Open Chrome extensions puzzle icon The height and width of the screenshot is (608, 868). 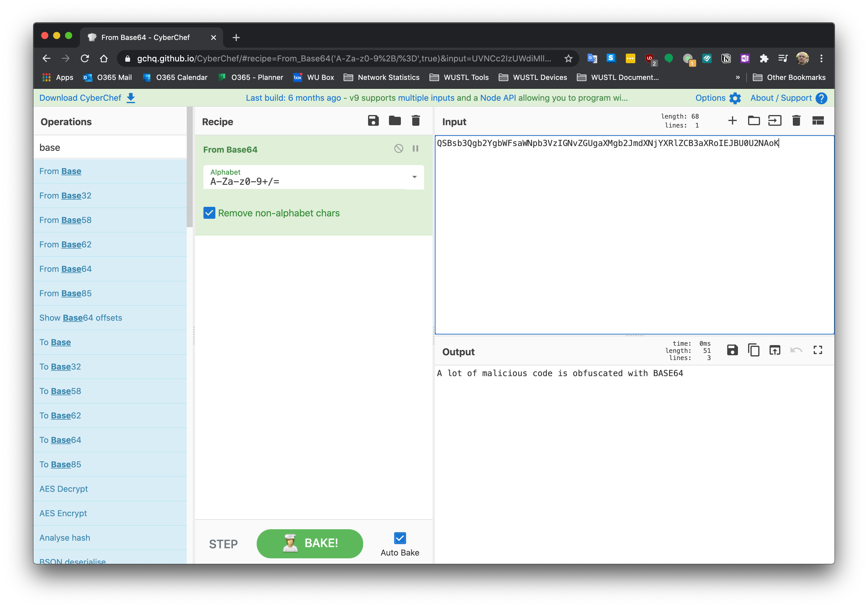click(x=764, y=58)
